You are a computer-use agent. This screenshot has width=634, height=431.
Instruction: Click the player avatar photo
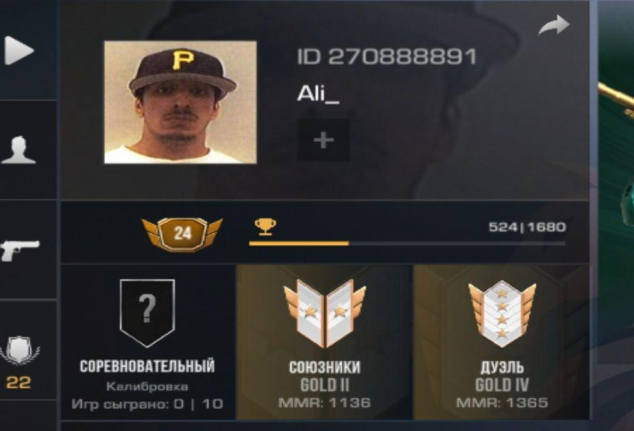(180, 102)
